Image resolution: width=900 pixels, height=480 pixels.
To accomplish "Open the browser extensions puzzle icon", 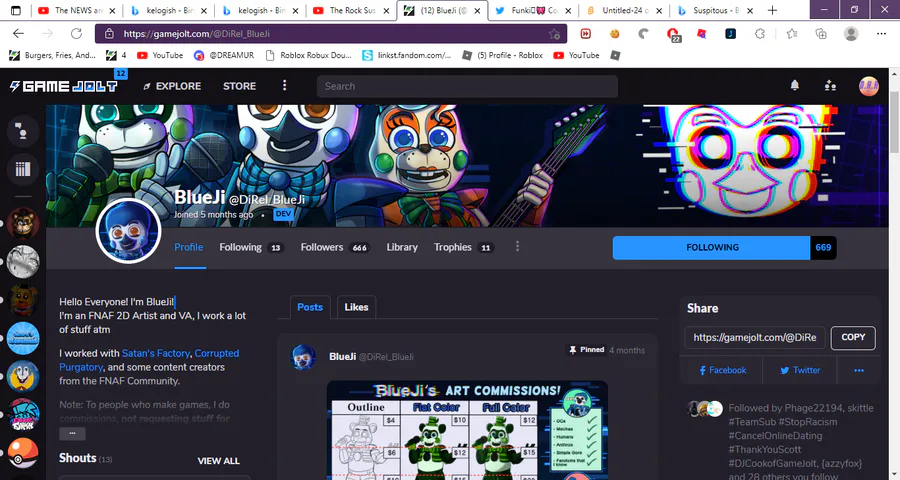I will pos(760,34).
